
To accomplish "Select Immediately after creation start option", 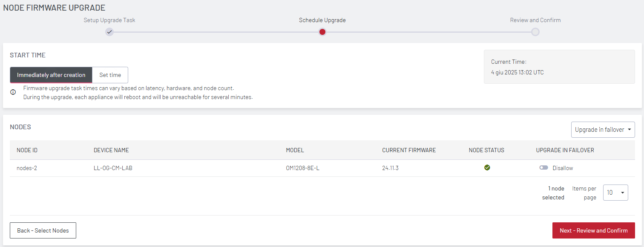I will coord(51,75).
